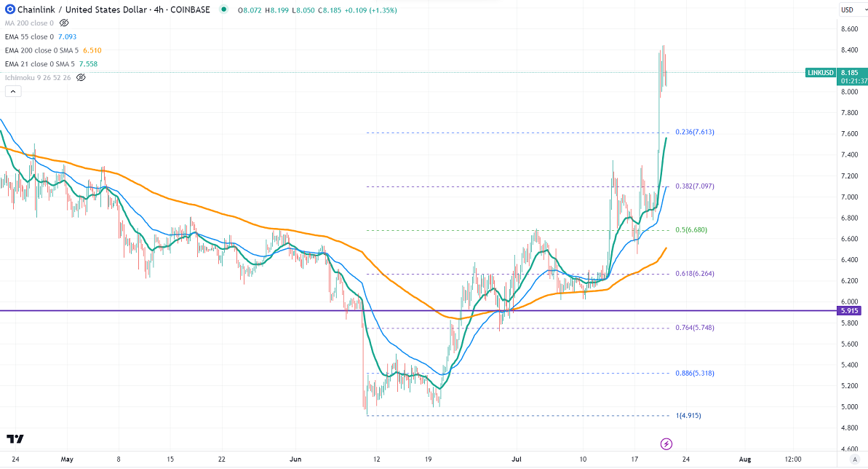Select the EMA 55 close indicator label
The height and width of the screenshot is (469, 868).
[29, 36]
